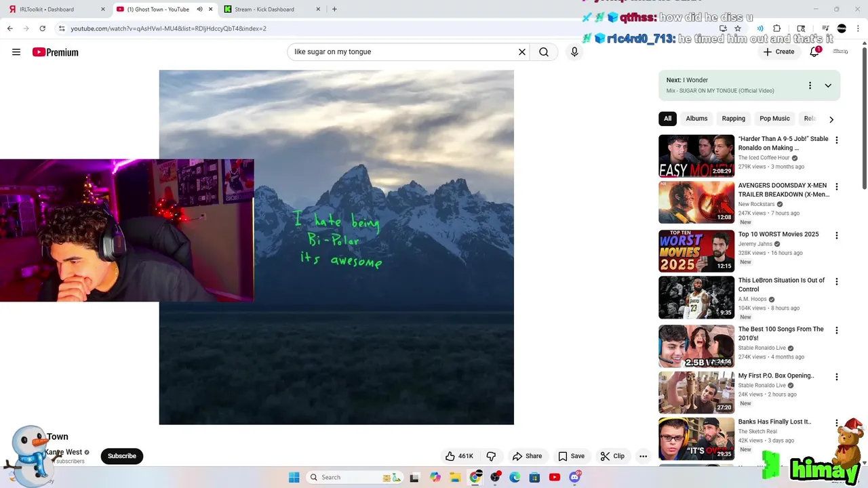Image resolution: width=868 pixels, height=488 pixels.
Task: Dislike the Ghost Town video
Action: point(492,456)
